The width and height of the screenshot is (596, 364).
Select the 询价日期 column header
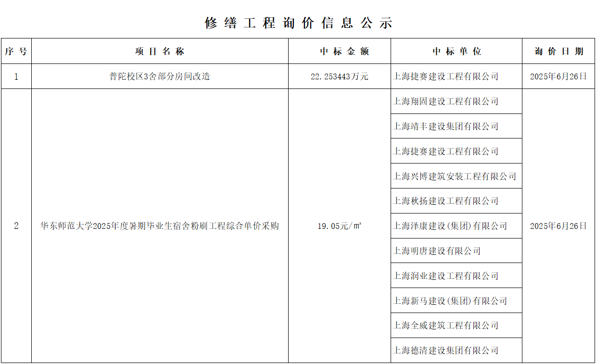[558, 51]
